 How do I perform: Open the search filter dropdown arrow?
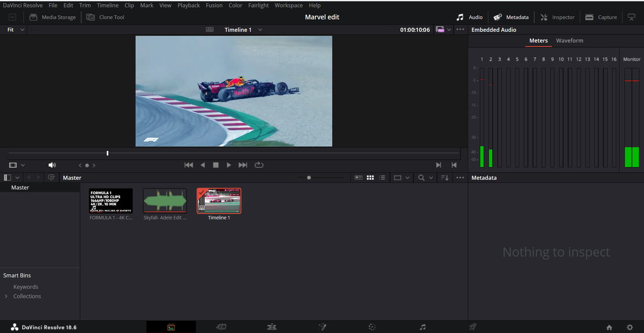point(431,178)
